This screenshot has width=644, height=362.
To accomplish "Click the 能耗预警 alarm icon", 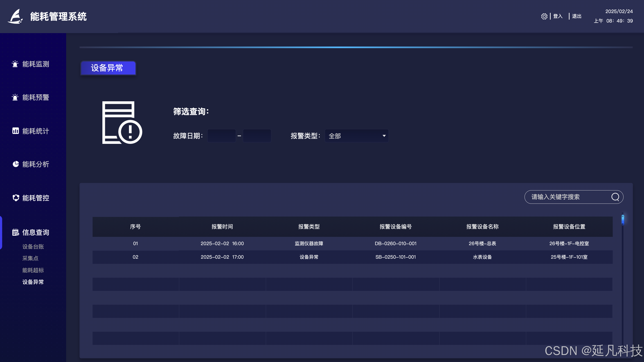I will point(15,97).
